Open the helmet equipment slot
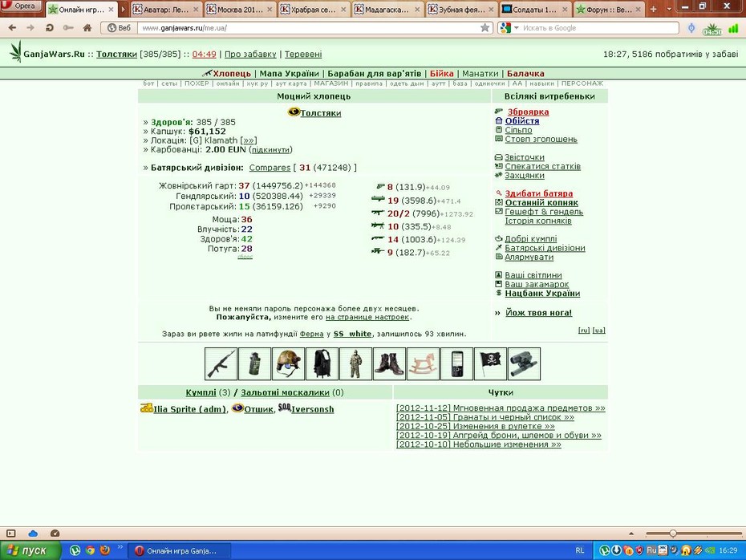 [x=288, y=364]
